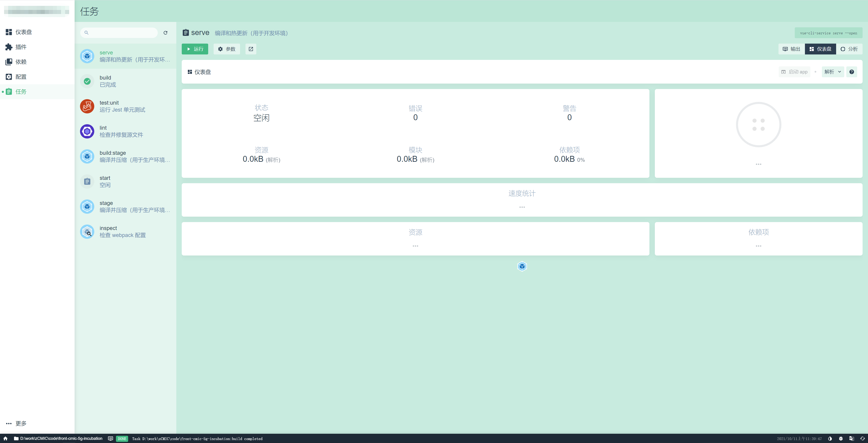Click the bug report icon in status bar
The height and width of the screenshot is (443, 868).
point(841,438)
